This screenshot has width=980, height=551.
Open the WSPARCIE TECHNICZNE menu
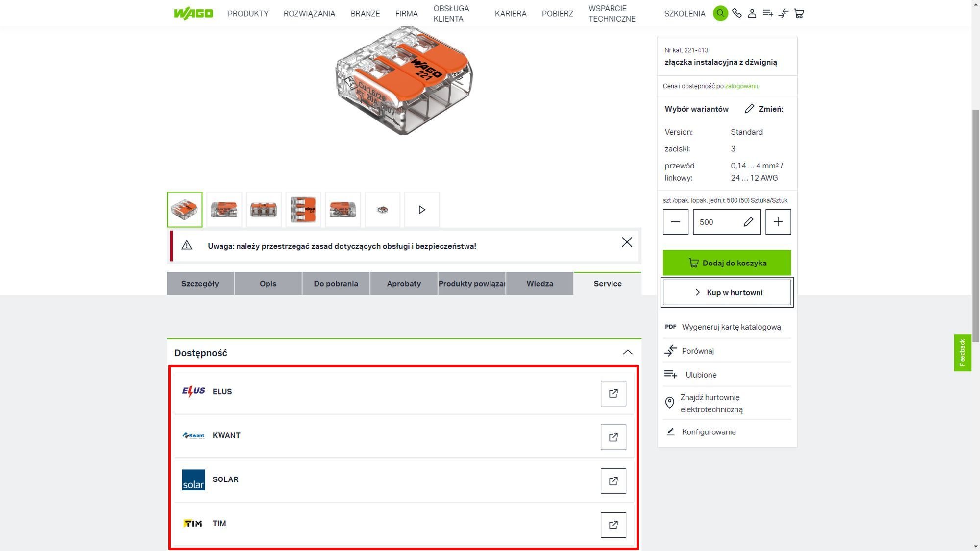click(612, 14)
